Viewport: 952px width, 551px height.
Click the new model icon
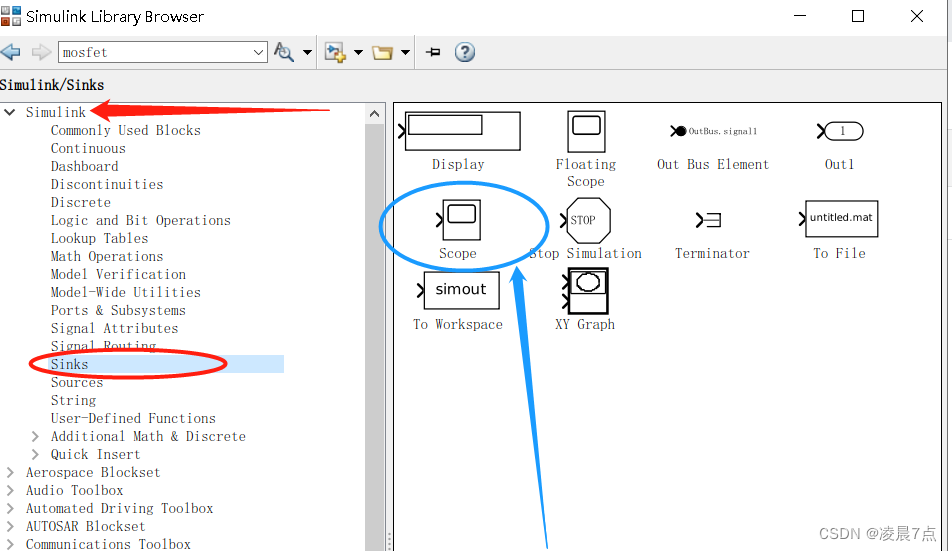tap(335, 52)
